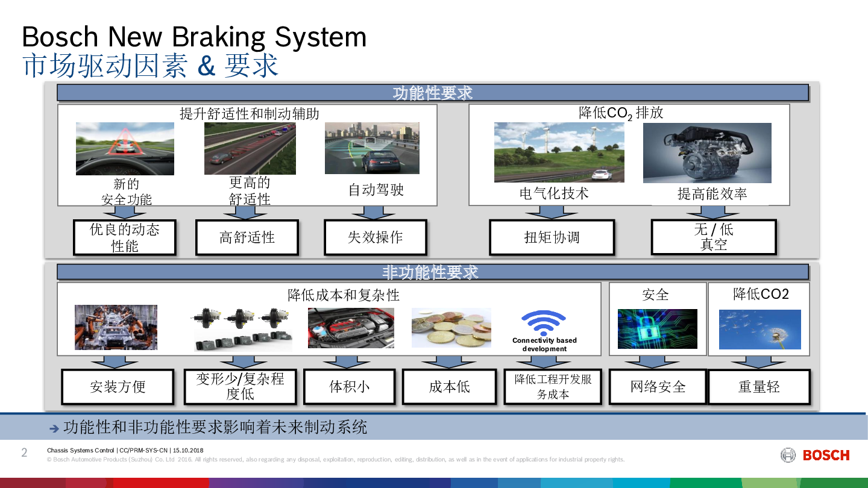Click the down arrow above the 重量轻 box
Screen dimensions: 868x488
758,361
